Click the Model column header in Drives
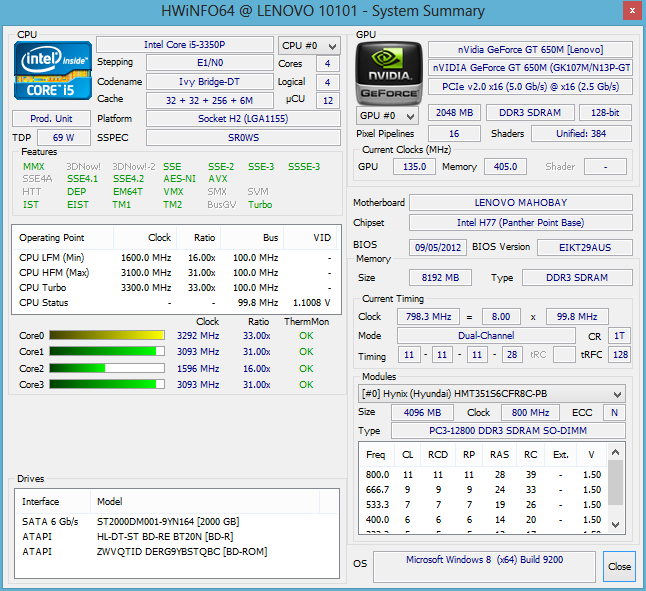This screenshot has height=591, width=646. tap(110, 501)
